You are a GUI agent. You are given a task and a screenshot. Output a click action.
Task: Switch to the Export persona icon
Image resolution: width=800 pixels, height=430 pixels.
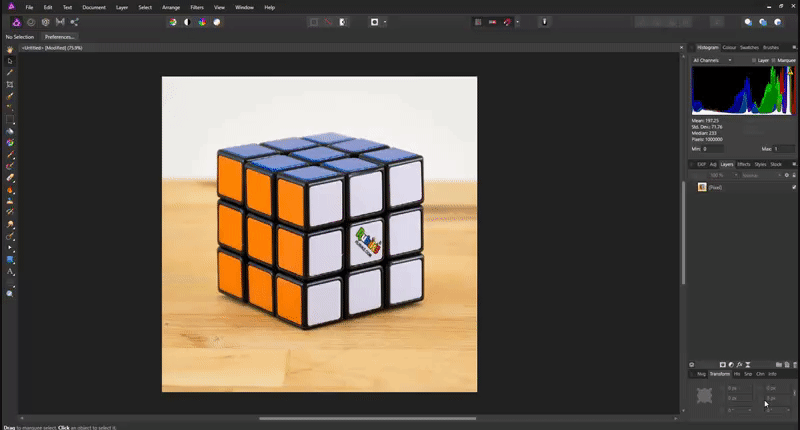pos(74,22)
